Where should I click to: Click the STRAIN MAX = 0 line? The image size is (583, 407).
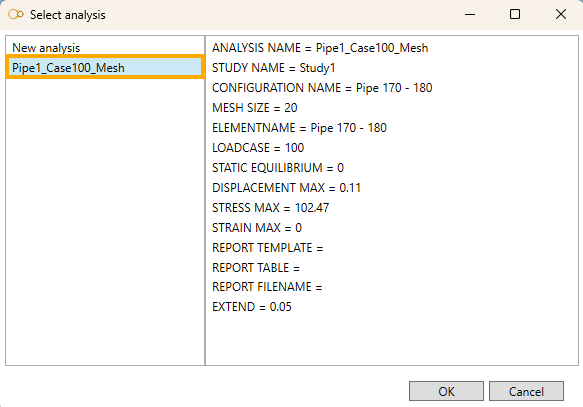tap(257, 228)
